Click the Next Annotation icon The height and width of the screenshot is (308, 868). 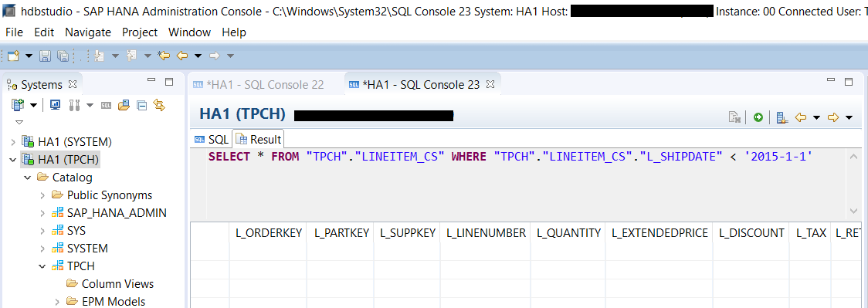(99, 56)
